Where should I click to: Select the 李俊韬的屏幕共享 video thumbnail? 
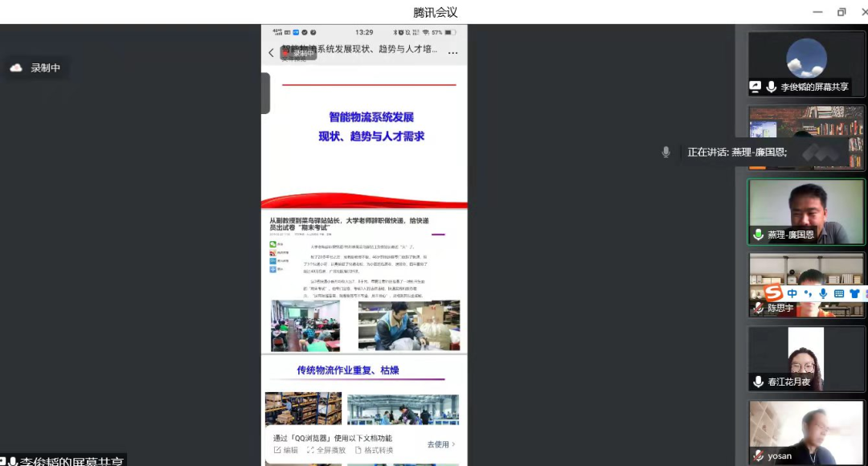click(806, 59)
